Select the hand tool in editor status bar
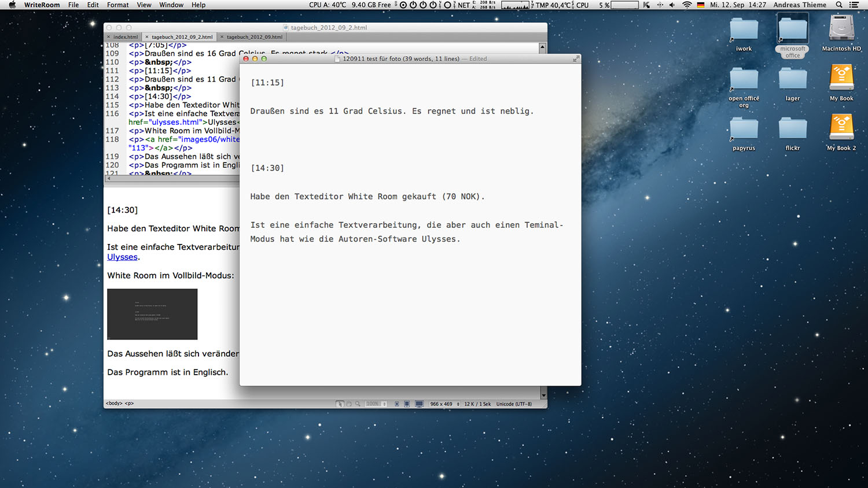868x488 pixels. pos(349,404)
